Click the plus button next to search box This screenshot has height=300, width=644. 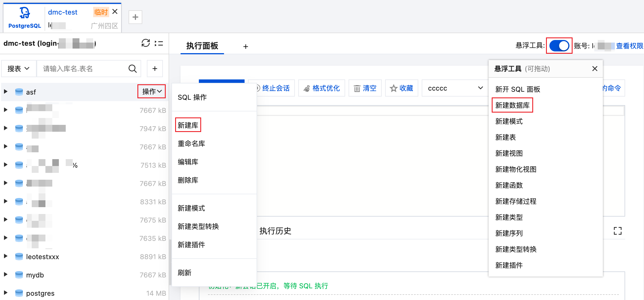coord(155,69)
